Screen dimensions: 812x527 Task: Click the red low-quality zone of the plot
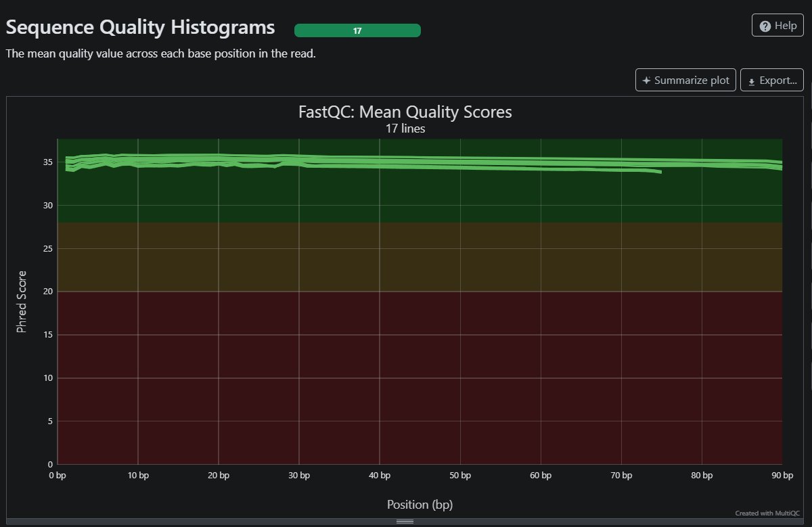click(x=420, y=379)
